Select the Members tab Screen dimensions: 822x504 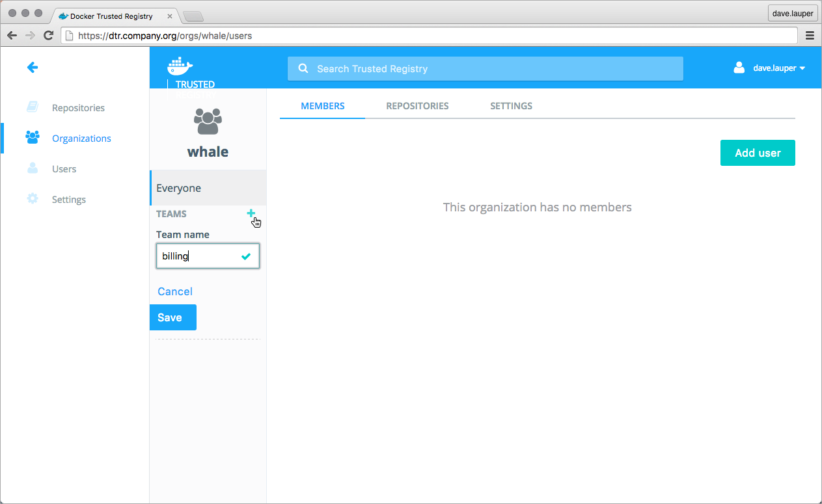click(323, 106)
